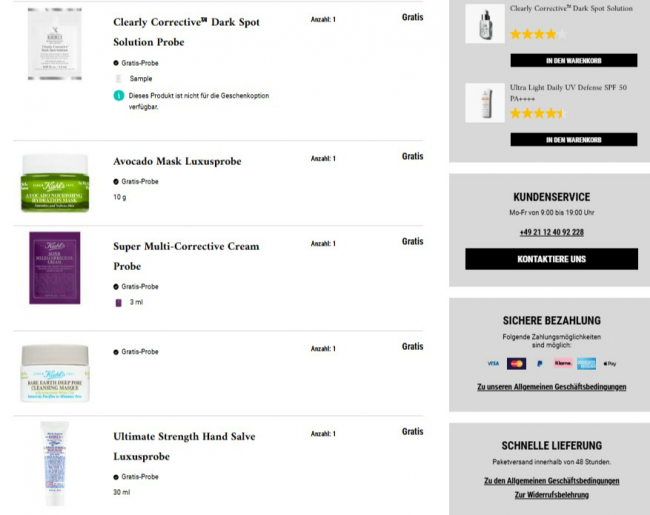Click the Apple Pay icon
The image size is (650, 515).
tap(609, 364)
